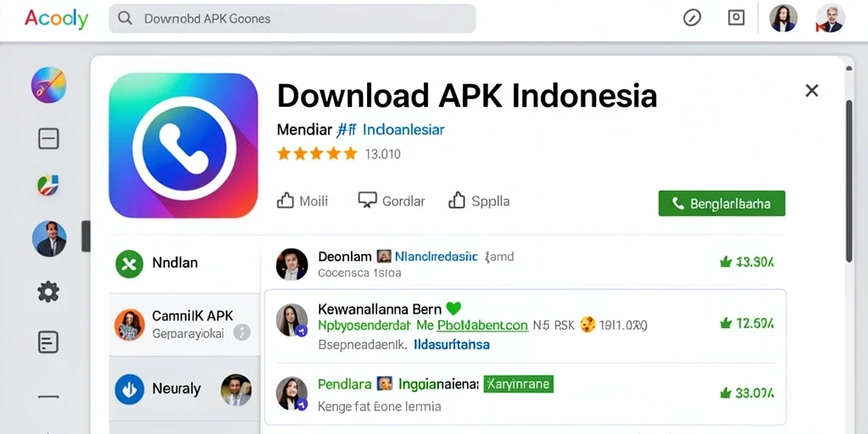Click the avatar beside CamnilK APK
This screenshot has width=868, height=434.
coord(130,325)
